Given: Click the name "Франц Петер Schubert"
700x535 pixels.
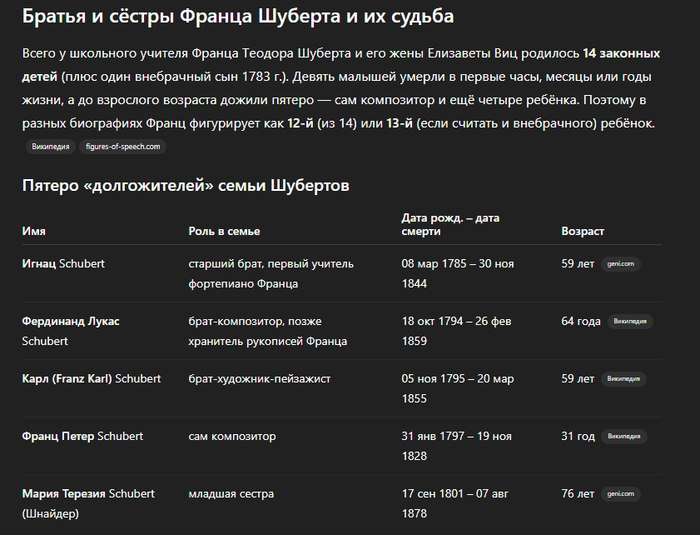Looking at the screenshot, I should 83,436.
